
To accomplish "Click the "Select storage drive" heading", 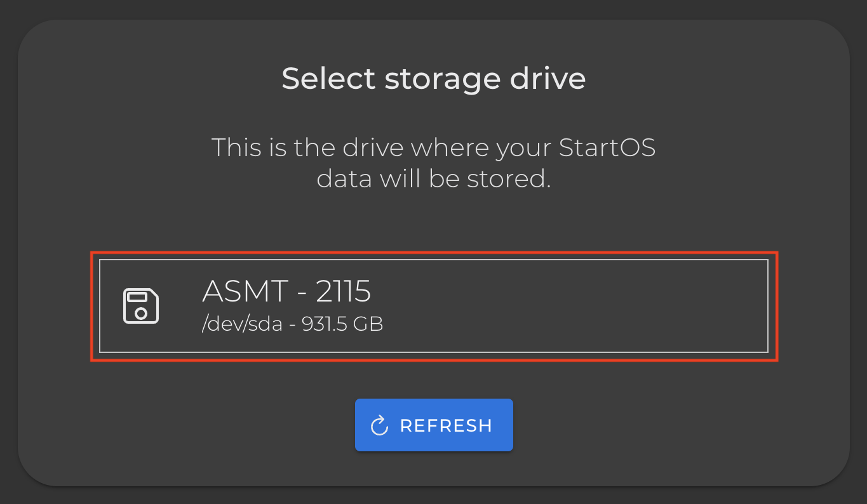I will [433, 79].
